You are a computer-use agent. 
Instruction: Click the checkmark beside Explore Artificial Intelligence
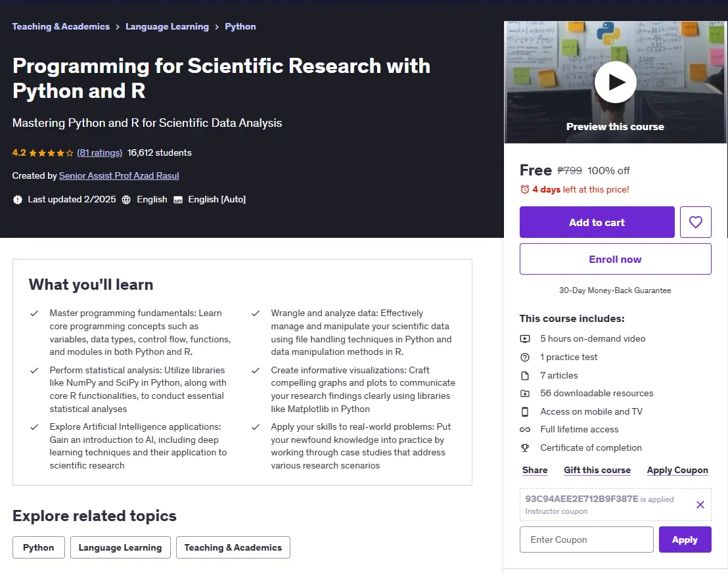tap(34, 427)
